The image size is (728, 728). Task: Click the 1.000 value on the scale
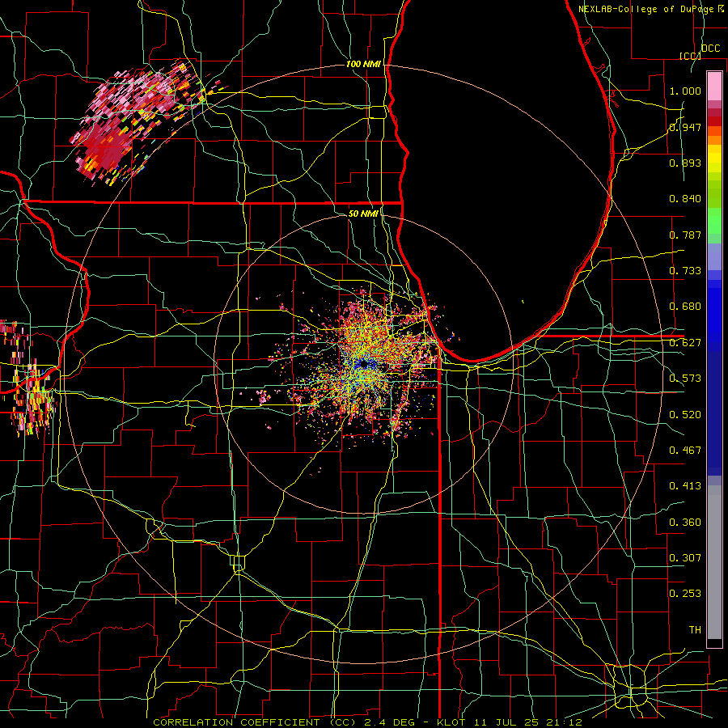tap(685, 91)
